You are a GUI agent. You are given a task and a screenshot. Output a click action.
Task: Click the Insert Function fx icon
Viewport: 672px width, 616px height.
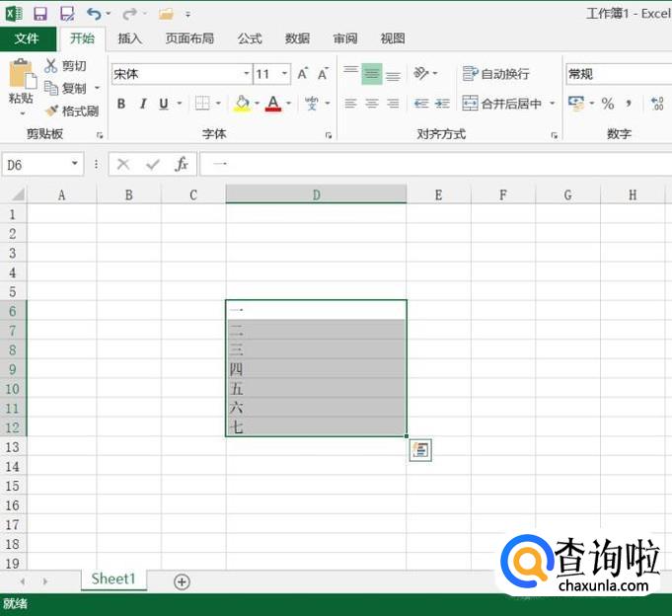(x=182, y=165)
